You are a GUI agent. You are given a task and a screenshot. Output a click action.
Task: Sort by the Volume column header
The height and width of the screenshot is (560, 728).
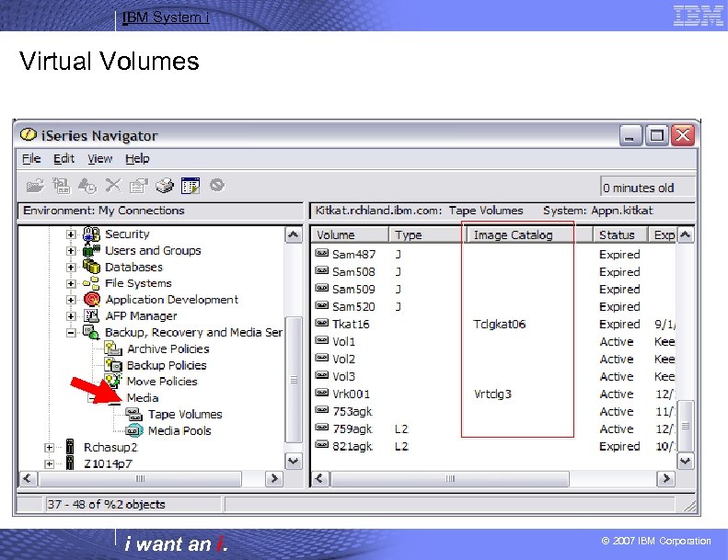pos(350,234)
